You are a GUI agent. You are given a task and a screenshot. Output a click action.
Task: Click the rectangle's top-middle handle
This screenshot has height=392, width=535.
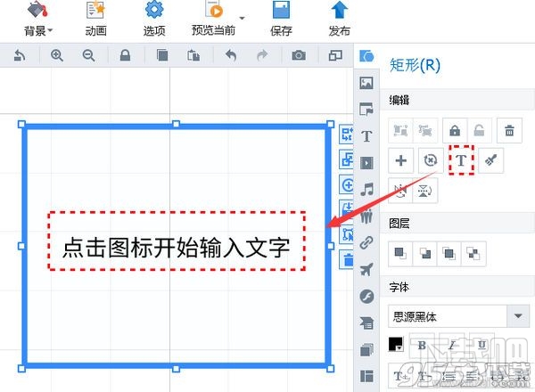tap(176, 124)
